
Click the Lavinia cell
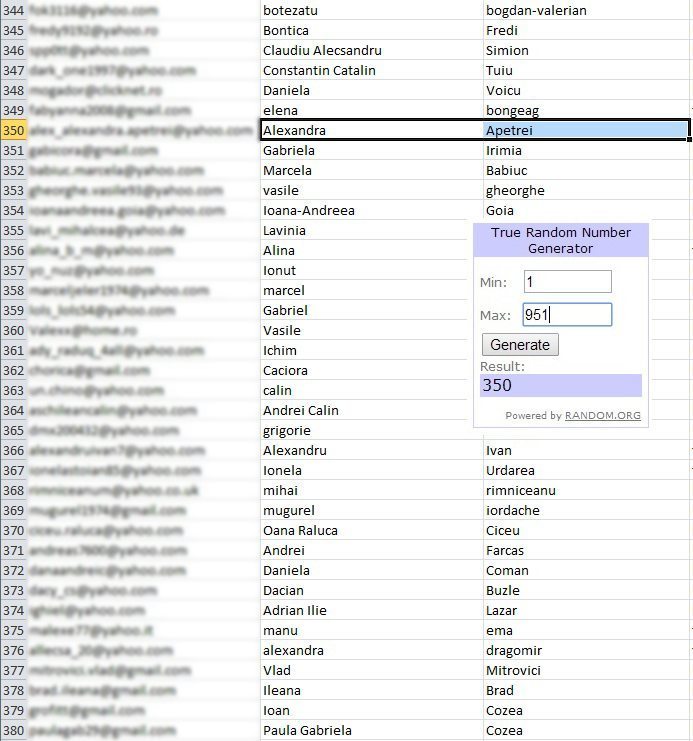pyautogui.click(x=372, y=231)
